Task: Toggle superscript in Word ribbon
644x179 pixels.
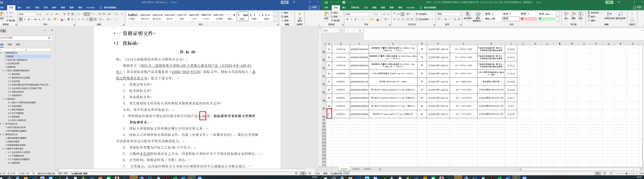Action: (43, 19)
